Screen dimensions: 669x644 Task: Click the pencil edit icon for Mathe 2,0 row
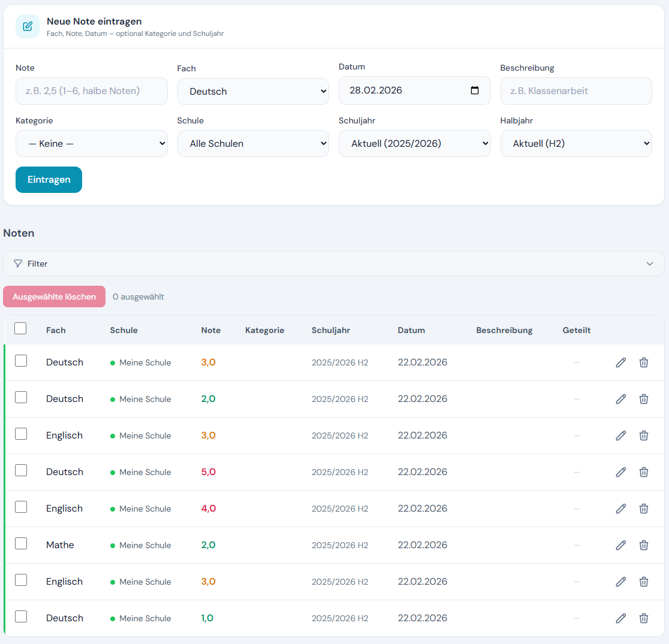tap(620, 545)
